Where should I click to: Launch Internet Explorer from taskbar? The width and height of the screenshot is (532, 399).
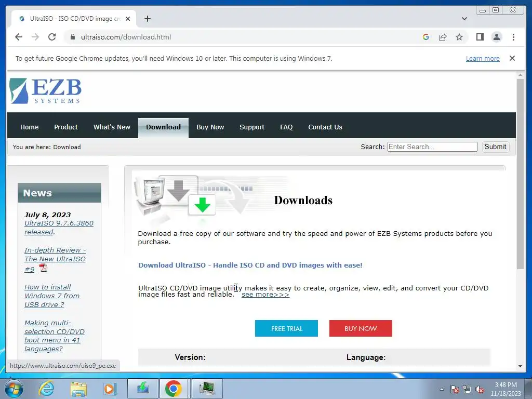(46, 389)
